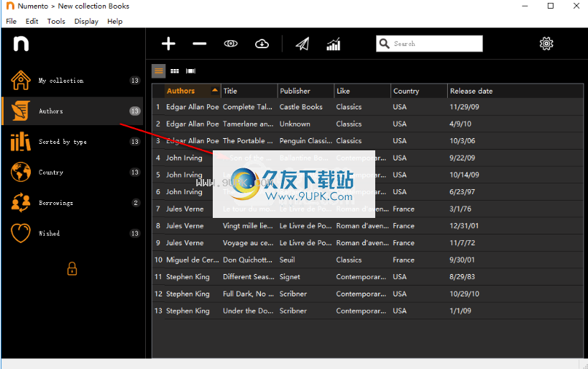588x369 pixels.
Task: Click the cloud download icon
Action: point(262,44)
